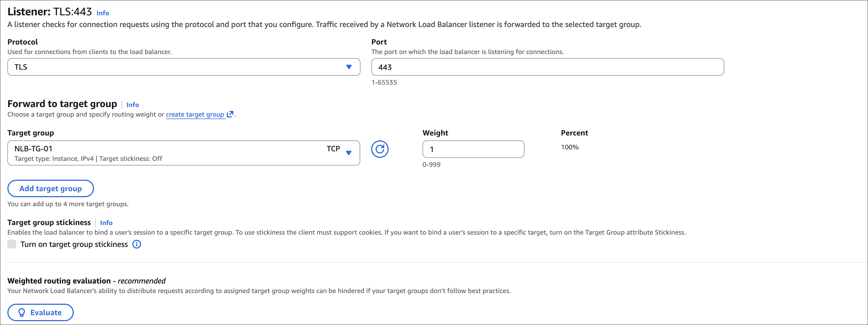Click the external link icon after create target group
Image resolution: width=868 pixels, height=325 pixels.
click(x=230, y=114)
